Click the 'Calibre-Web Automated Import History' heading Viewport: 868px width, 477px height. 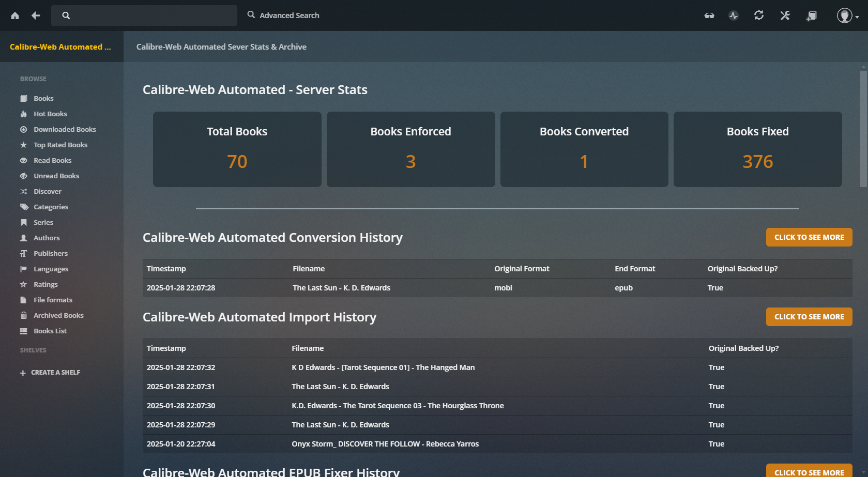pyautogui.click(x=260, y=317)
